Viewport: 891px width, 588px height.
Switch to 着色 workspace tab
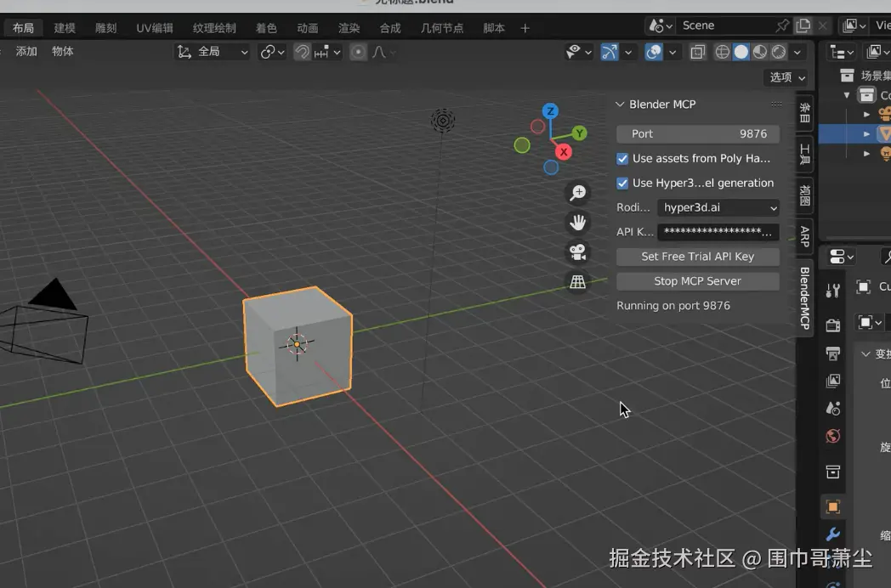point(266,28)
